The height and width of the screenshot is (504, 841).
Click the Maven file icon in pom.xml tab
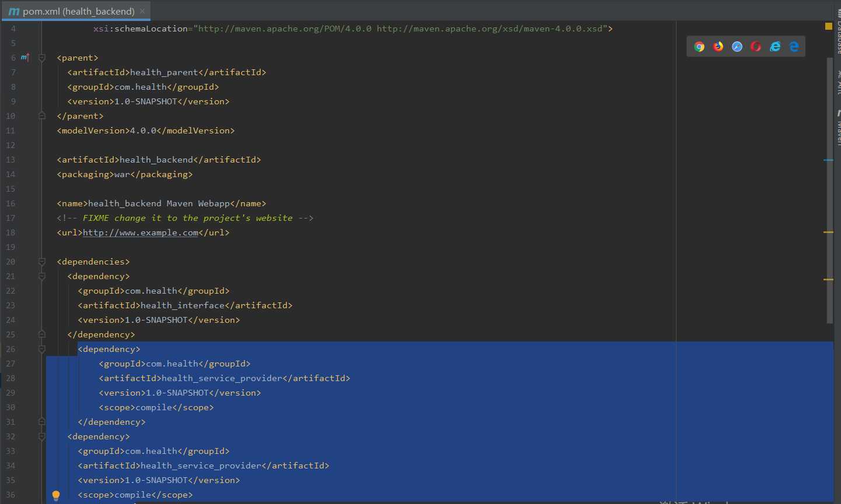tap(14, 11)
